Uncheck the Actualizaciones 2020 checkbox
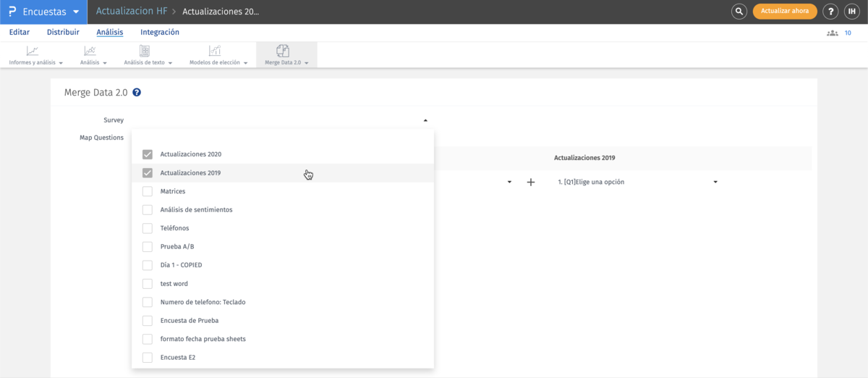Viewport: 868px width, 378px height. click(x=148, y=154)
